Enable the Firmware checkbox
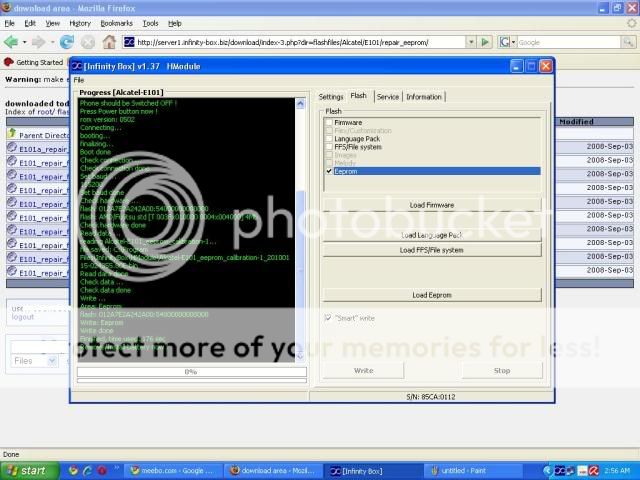 329,122
